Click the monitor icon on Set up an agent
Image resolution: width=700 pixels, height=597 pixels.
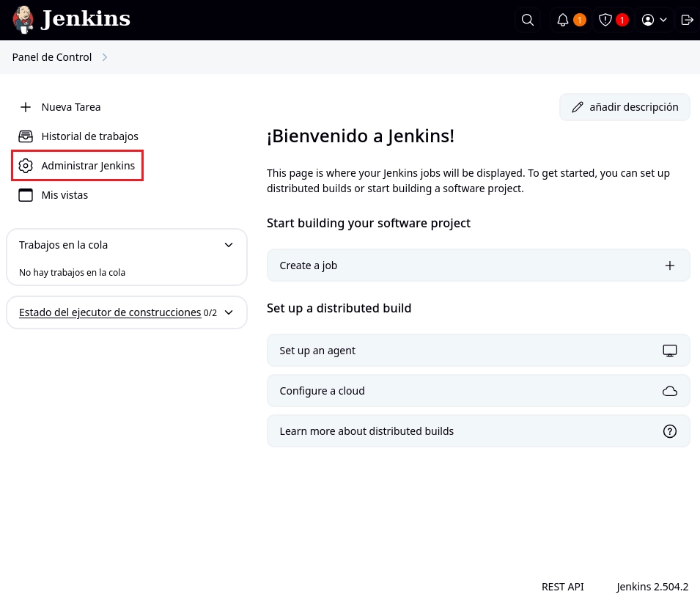670,351
